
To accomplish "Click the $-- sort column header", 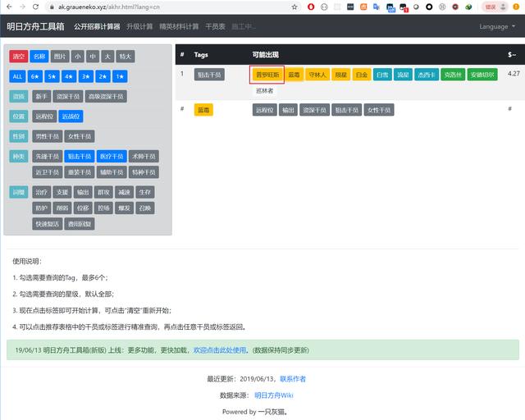I will (x=512, y=55).
